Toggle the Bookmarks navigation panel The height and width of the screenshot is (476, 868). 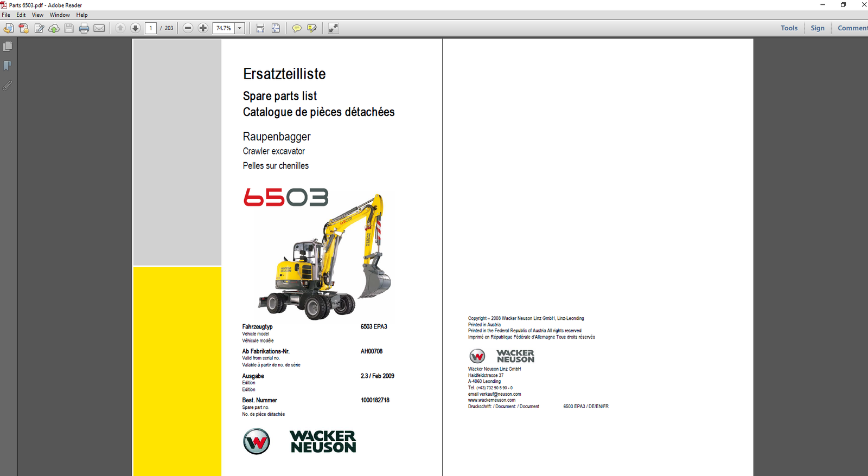(x=8, y=66)
